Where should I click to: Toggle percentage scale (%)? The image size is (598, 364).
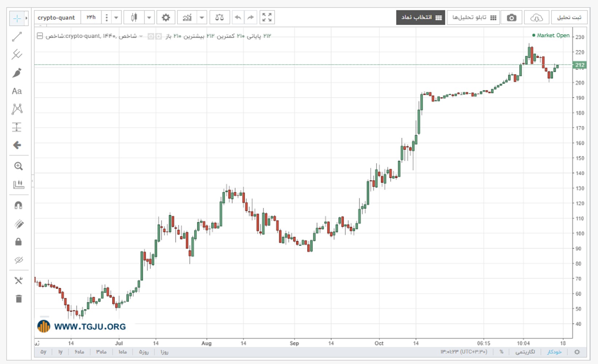click(501, 352)
